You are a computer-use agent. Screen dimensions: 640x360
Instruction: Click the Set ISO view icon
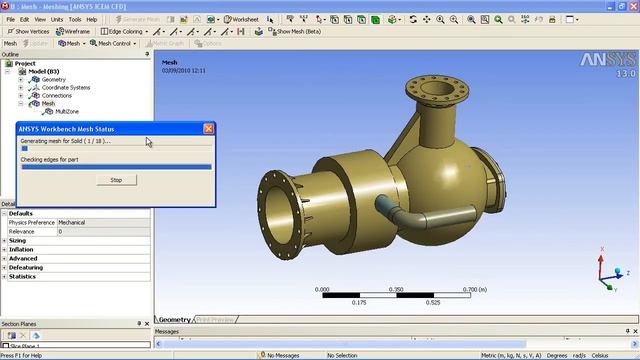click(x=525, y=19)
